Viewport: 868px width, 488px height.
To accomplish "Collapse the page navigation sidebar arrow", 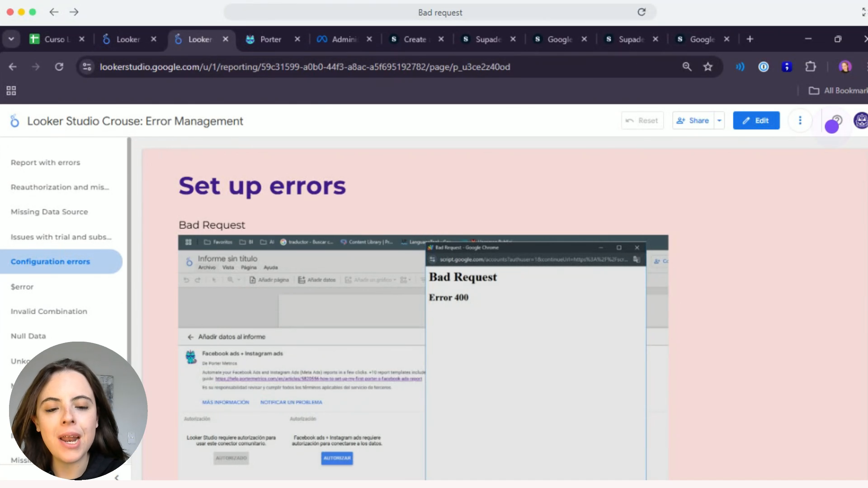I will click(x=117, y=478).
